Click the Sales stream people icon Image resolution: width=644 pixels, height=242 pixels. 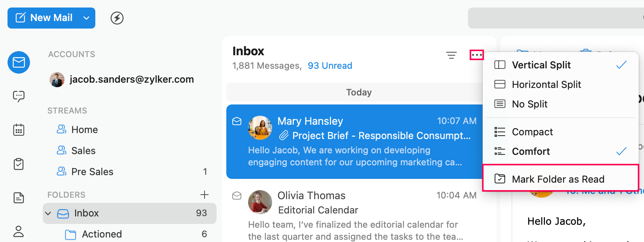pos(62,150)
